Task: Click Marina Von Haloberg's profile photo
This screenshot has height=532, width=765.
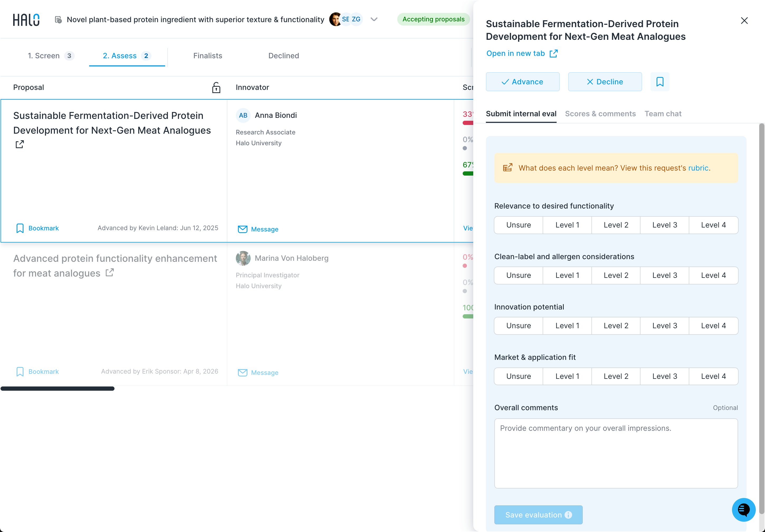Action: click(x=243, y=258)
